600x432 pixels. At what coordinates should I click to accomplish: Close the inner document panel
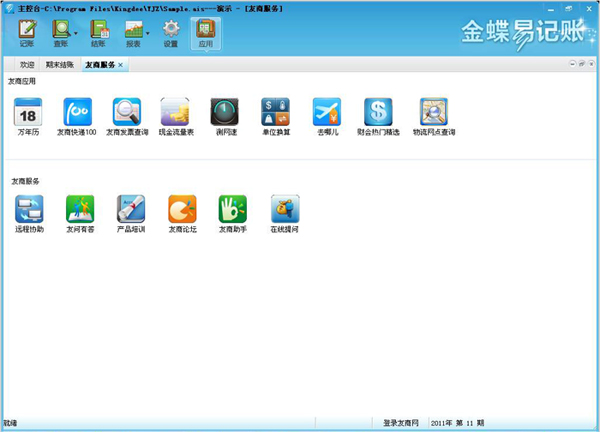coord(591,64)
